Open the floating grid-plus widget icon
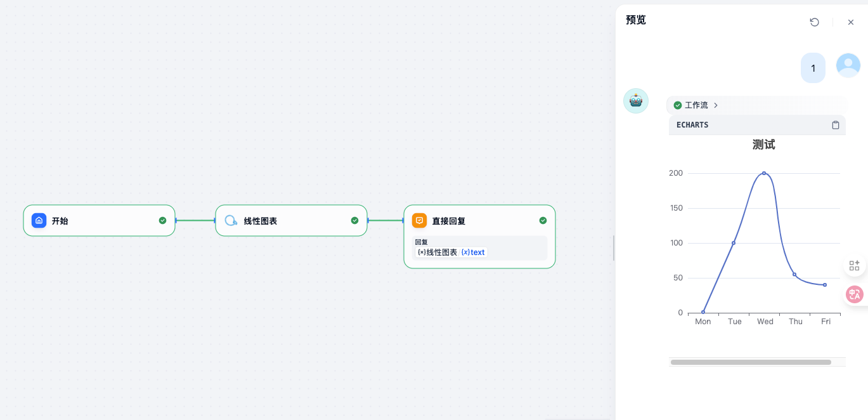The image size is (868, 420). 855,265
